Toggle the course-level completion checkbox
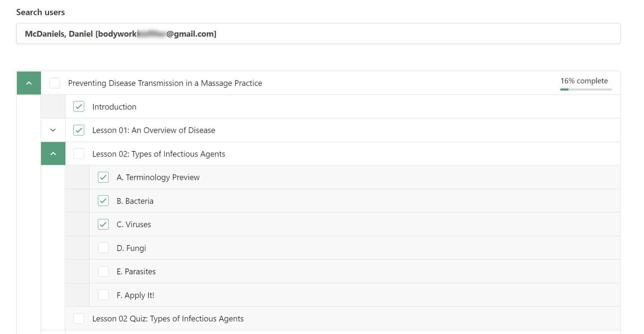The image size is (644, 334). [x=55, y=83]
